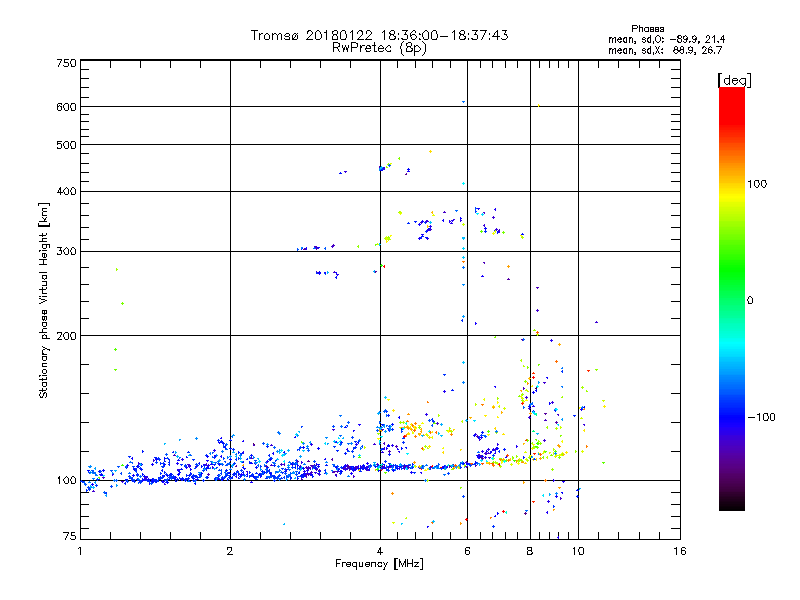Click the 'Frequency [MHz]' axis label

379,564
